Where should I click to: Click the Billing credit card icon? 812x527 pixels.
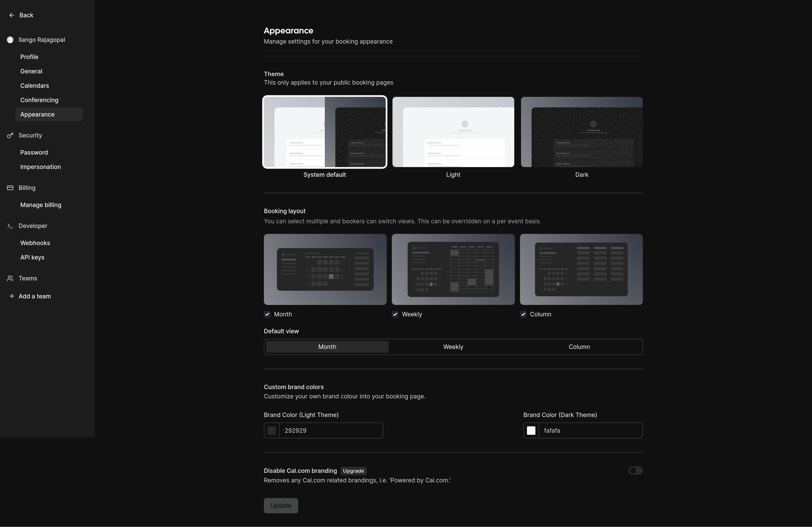(x=10, y=188)
